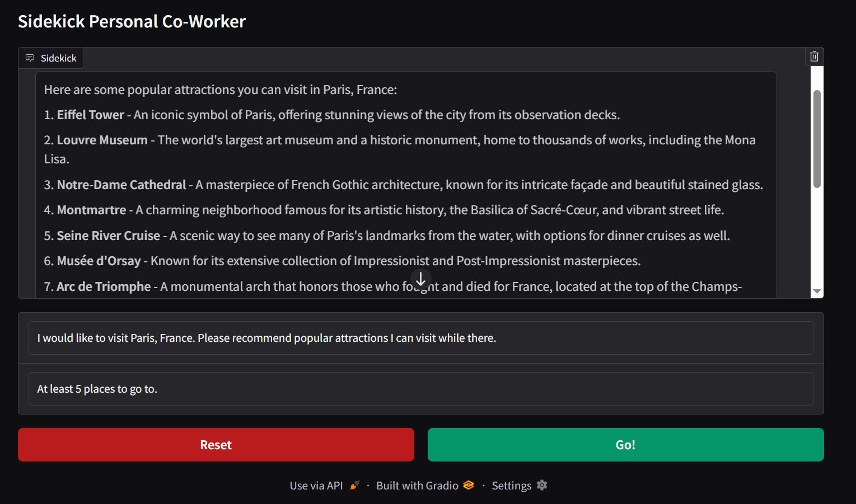This screenshot has width=856, height=504.
Task: Click the bold Eiffel Tower list entry
Action: [90, 115]
